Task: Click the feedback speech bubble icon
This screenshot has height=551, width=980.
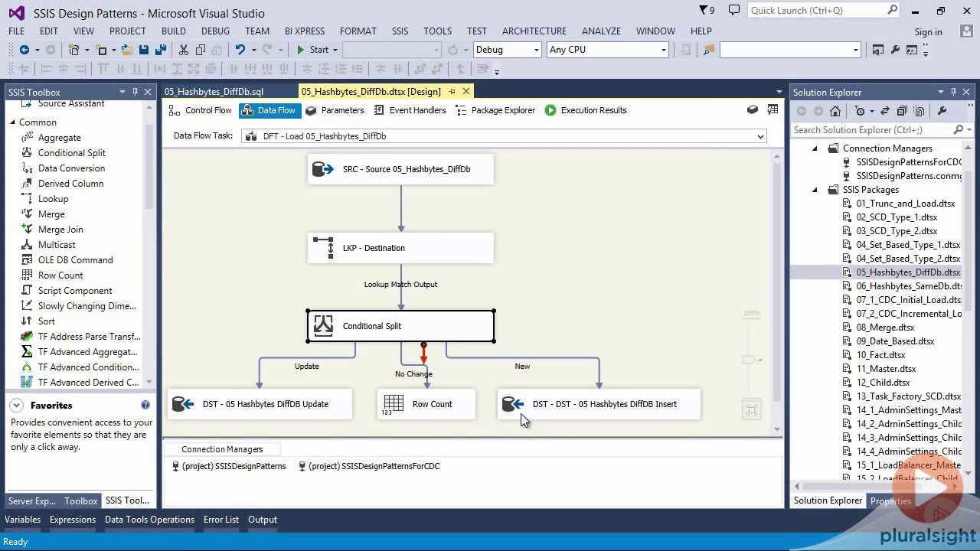Action: [x=734, y=11]
